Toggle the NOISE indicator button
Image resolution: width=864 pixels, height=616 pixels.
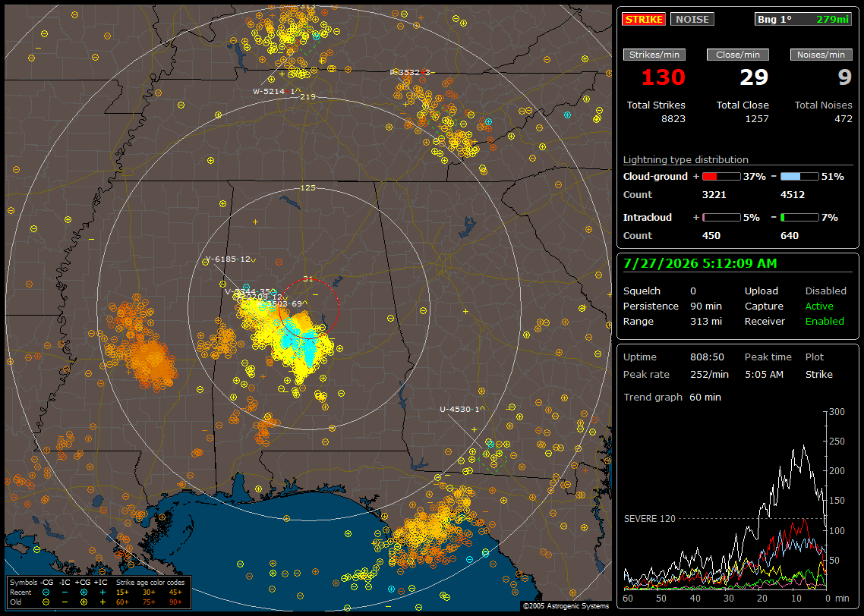[692, 19]
